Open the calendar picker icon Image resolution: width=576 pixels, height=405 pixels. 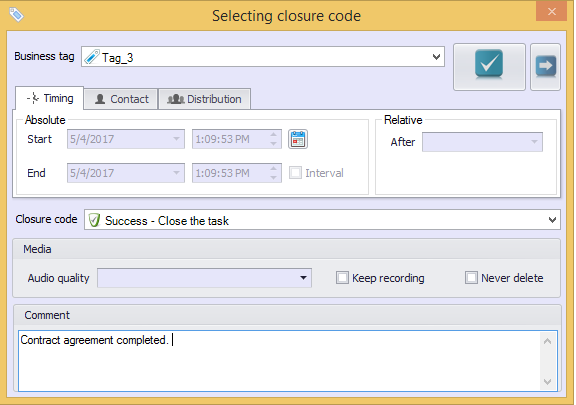click(298, 139)
